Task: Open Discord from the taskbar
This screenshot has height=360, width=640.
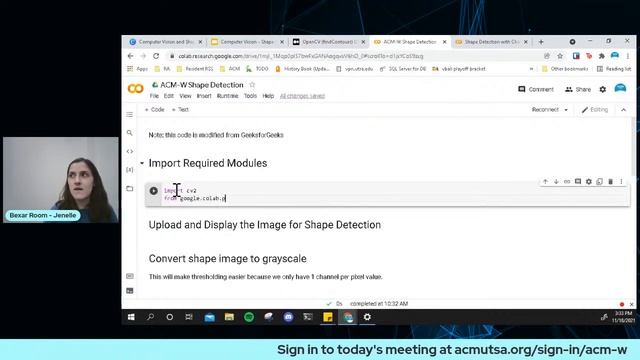Action: point(289,317)
